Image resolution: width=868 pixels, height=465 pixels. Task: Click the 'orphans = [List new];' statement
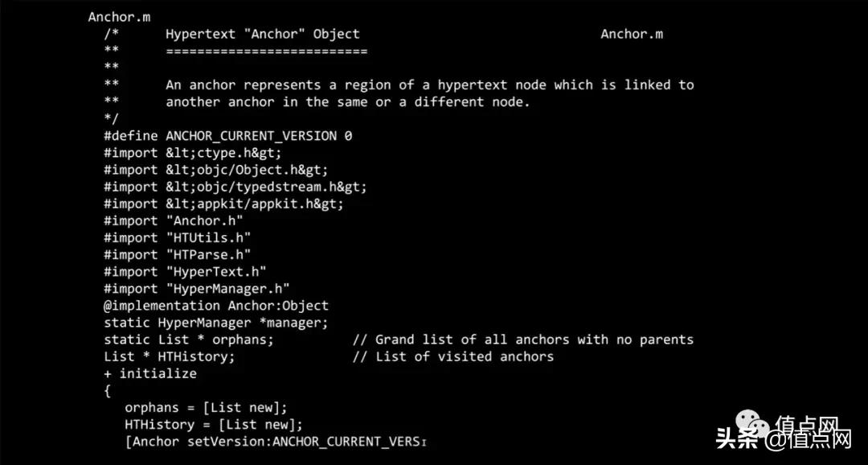pyautogui.click(x=205, y=408)
